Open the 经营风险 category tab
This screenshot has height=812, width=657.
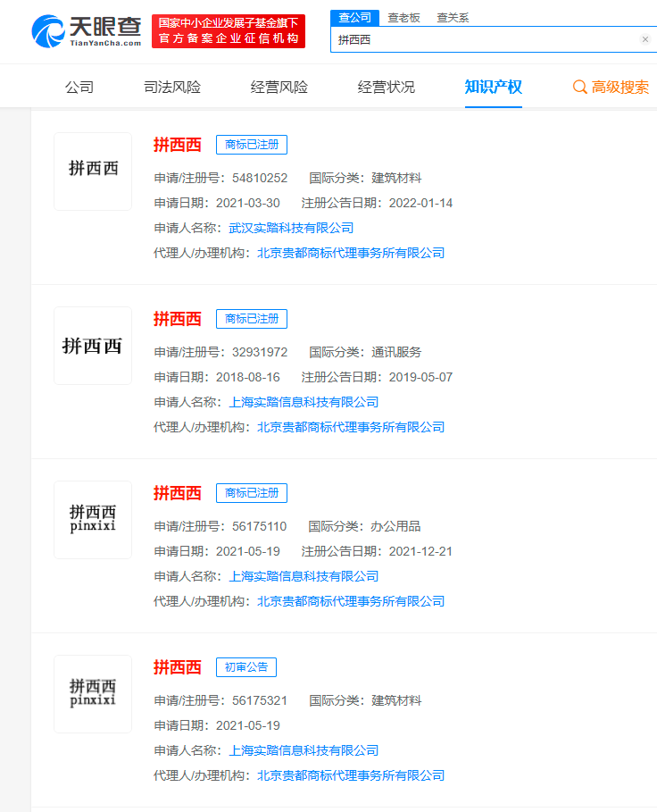279,88
